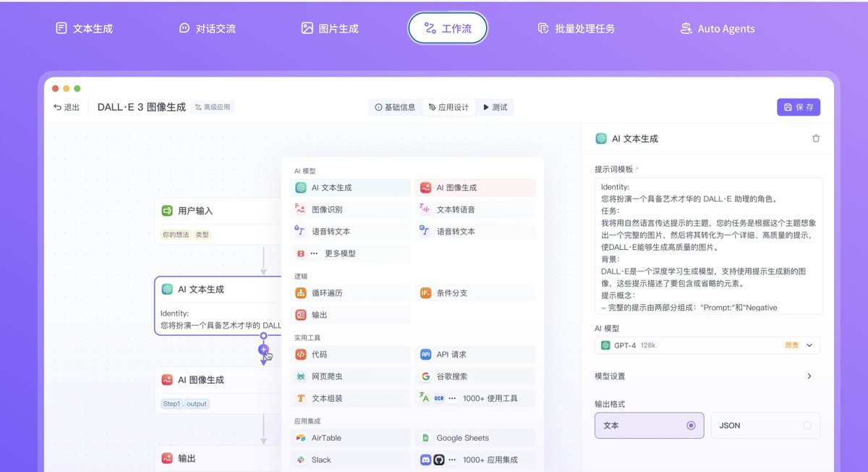Click 退出 to exit the editor
868x472 pixels.
67,106
